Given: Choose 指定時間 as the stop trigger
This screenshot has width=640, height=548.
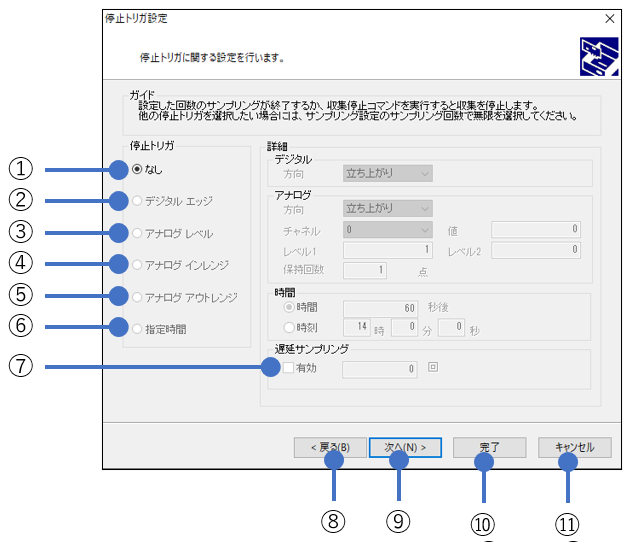Looking at the screenshot, I should [x=137, y=328].
